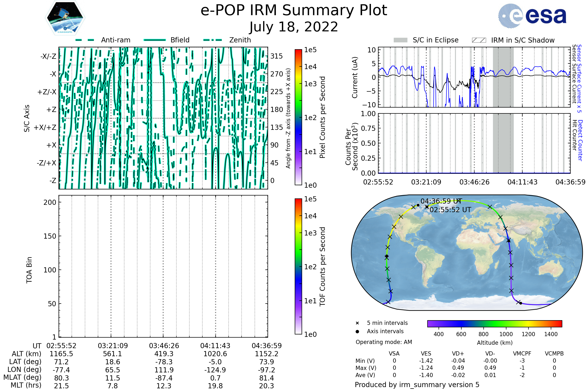Click the 5 min intervals cross marker
588x392 pixels.
coord(357,323)
